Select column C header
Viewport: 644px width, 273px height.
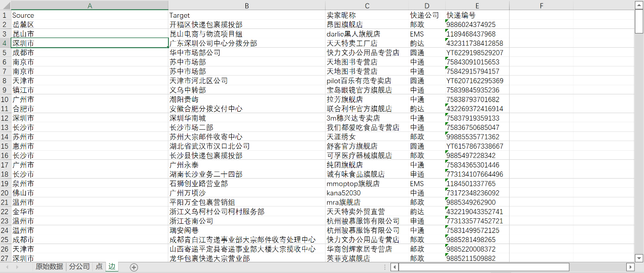[367, 5]
